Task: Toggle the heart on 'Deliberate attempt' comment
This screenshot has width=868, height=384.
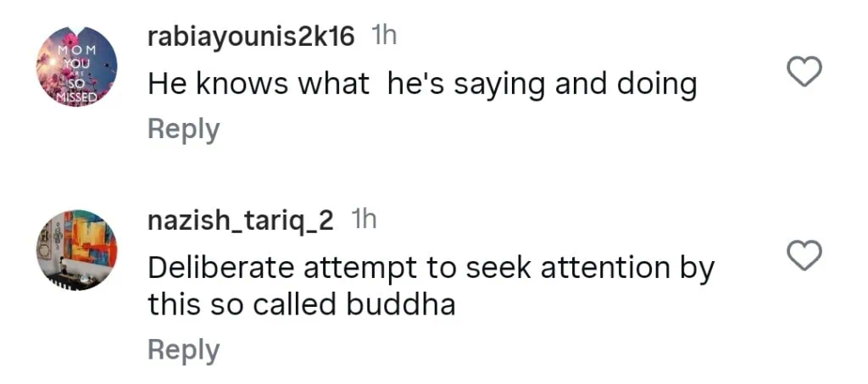Action: click(x=804, y=254)
